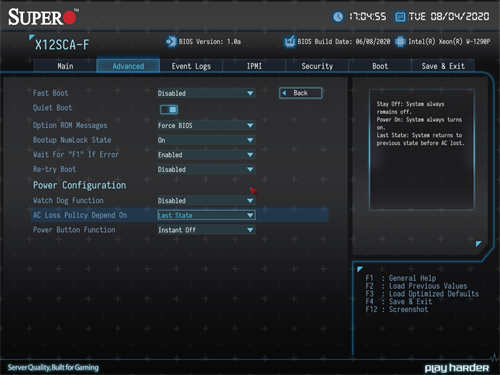500x375 pixels.
Task: Select the Power Button Function label
Action: click(74, 230)
